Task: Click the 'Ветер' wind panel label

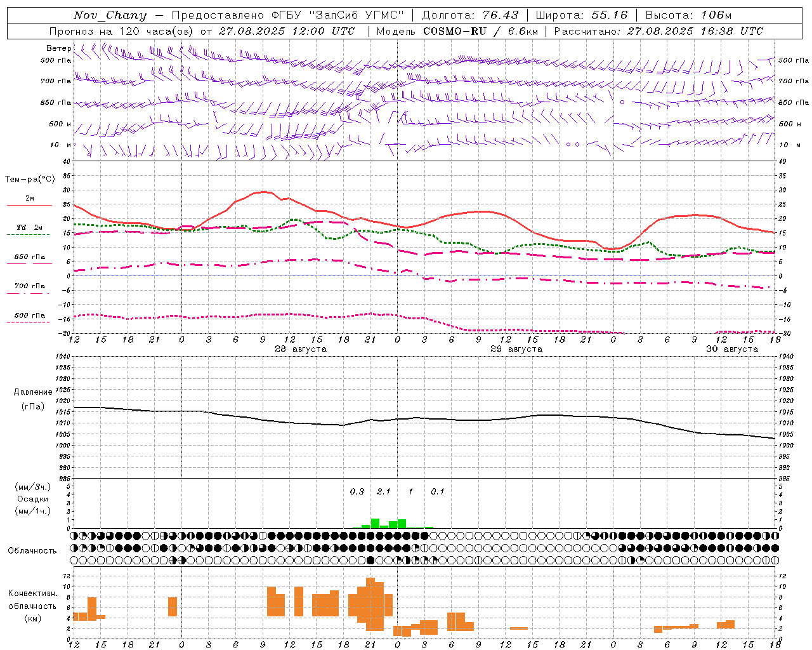Action: coord(58,48)
